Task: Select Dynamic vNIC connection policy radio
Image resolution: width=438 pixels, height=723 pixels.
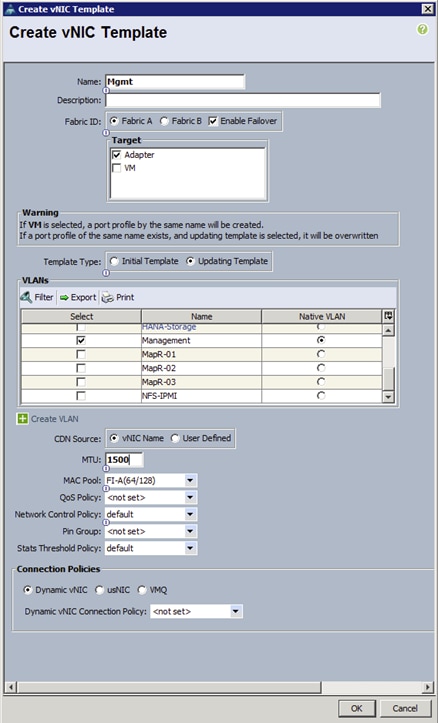Action: point(28,590)
